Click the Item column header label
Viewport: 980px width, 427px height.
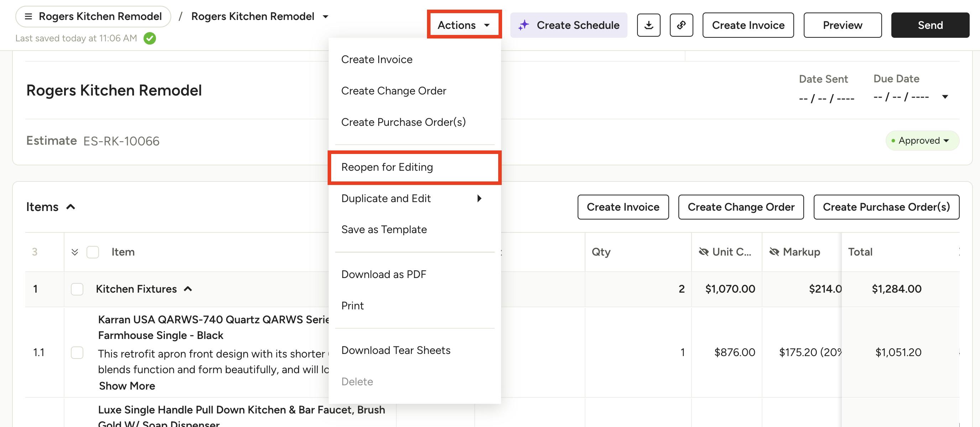click(x=123, y=252)
